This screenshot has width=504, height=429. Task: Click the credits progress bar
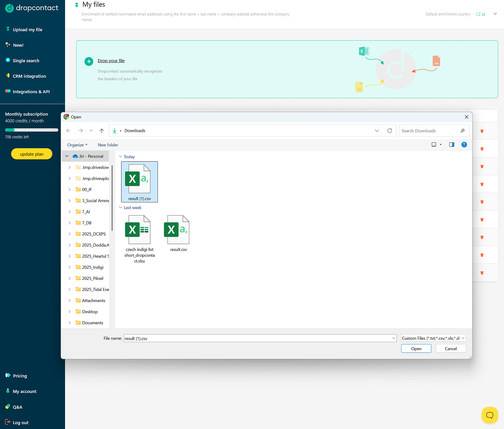31,130
